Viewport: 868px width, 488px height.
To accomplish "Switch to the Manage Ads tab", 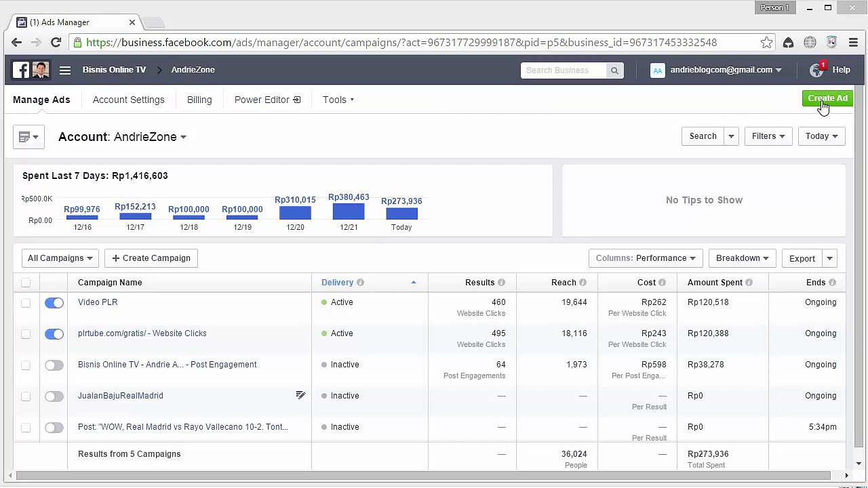I will [41, 100].
